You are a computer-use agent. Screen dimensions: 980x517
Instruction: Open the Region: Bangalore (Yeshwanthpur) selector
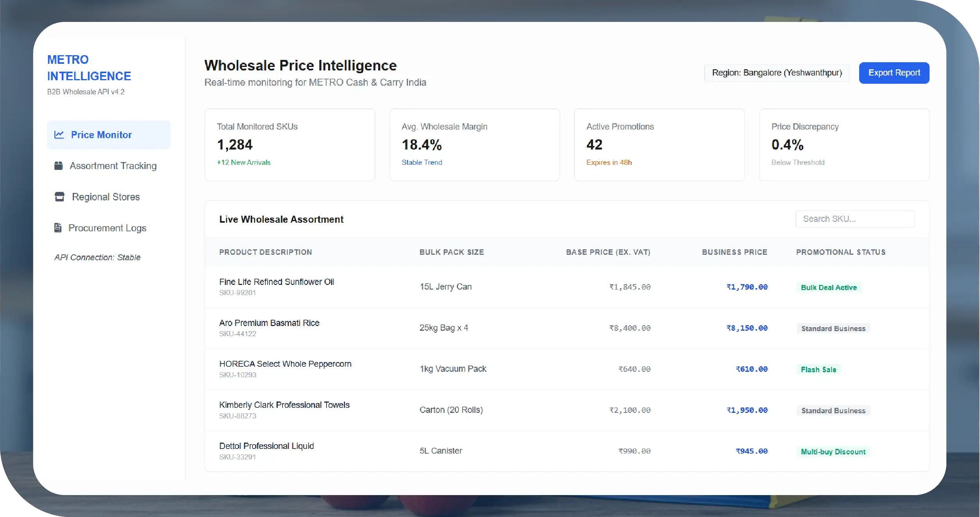(x=777, y=73)
